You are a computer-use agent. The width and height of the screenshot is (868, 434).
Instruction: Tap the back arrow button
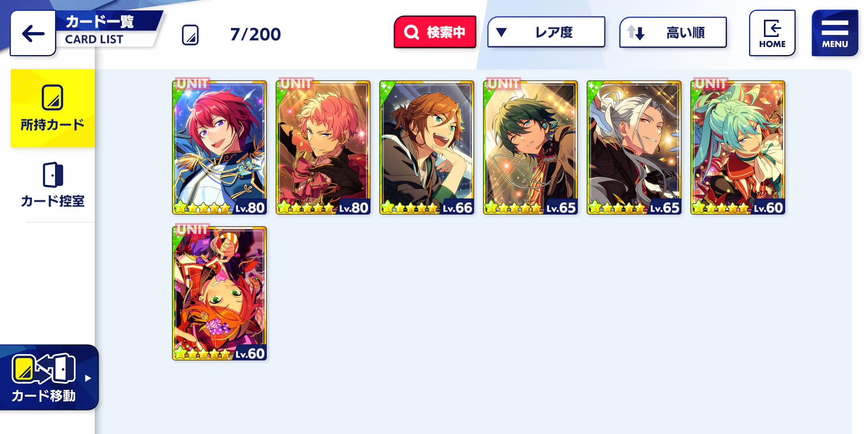click(x=33, y=33)
